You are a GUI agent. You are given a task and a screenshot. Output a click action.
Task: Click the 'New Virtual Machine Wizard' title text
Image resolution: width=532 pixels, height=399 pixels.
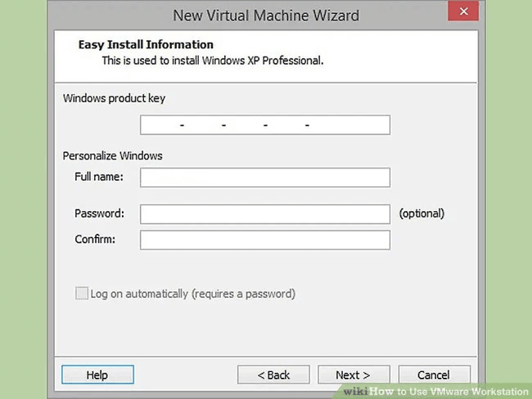click(x=266, y=16)
